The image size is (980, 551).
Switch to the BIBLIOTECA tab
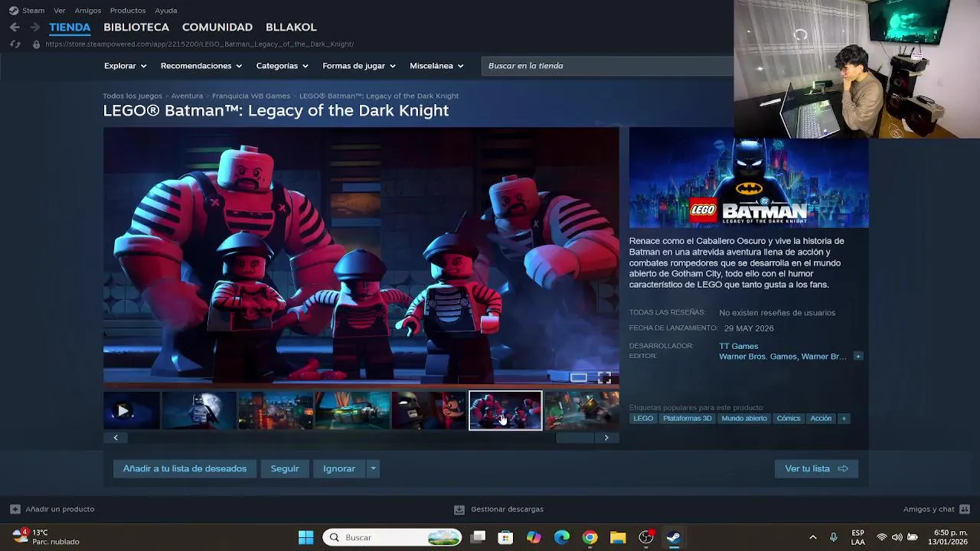[136, 27]
